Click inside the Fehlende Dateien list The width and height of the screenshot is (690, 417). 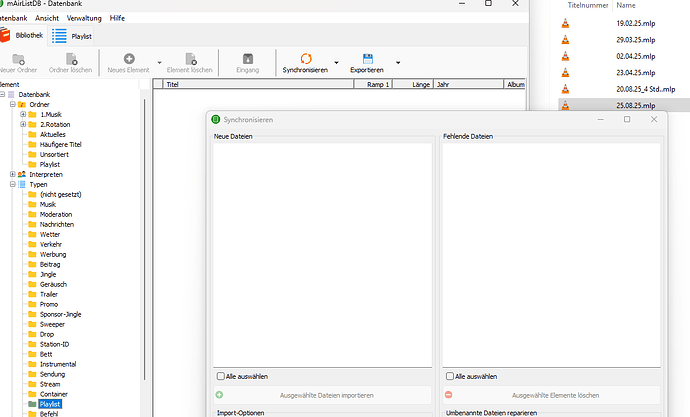pyautogui.click(x=551, y=255)
